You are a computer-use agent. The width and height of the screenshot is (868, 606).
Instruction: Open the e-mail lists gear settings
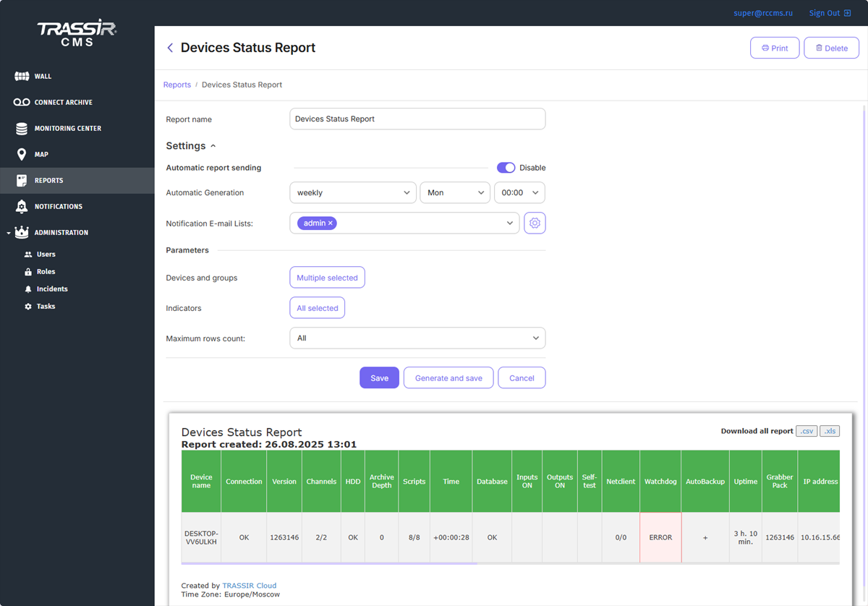click(x=535, y=223)
